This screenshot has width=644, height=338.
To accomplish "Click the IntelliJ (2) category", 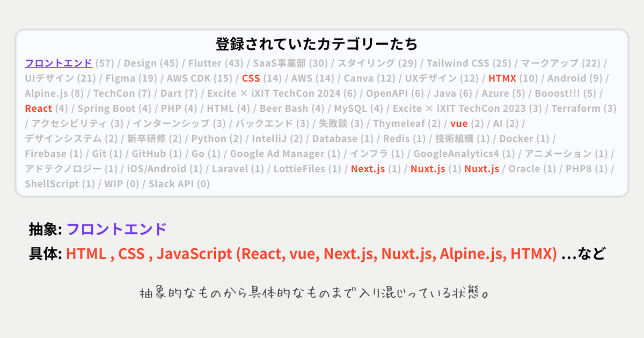I will tap(278, 139).
